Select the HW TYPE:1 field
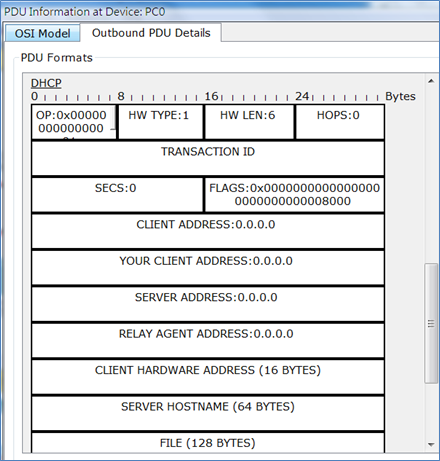Image resolution: width=440 pixels, height=461 pixels. tap(161, 122)
